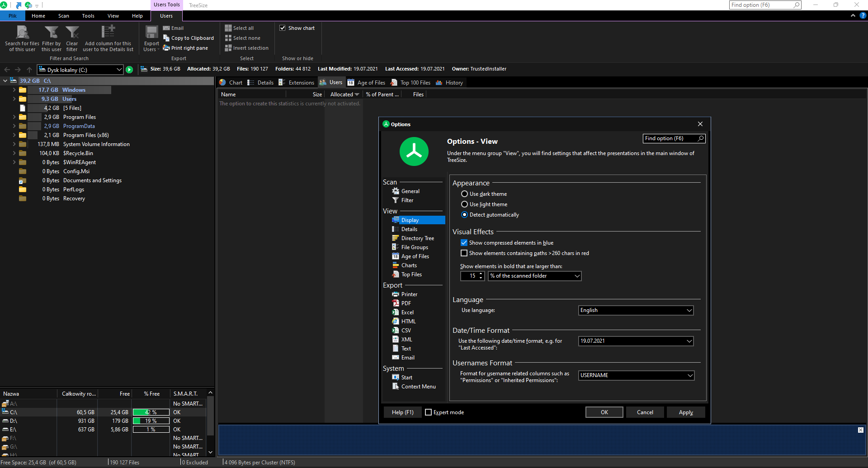Click Select all in the ribbon
This screenshot has height=468, width=868.
click(x=239, y=28)
